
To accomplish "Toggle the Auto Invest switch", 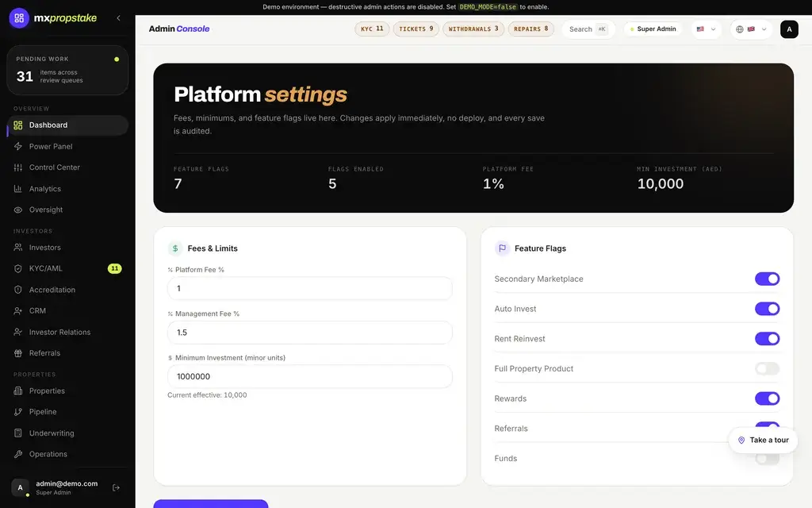I will [x=767, y=309].
